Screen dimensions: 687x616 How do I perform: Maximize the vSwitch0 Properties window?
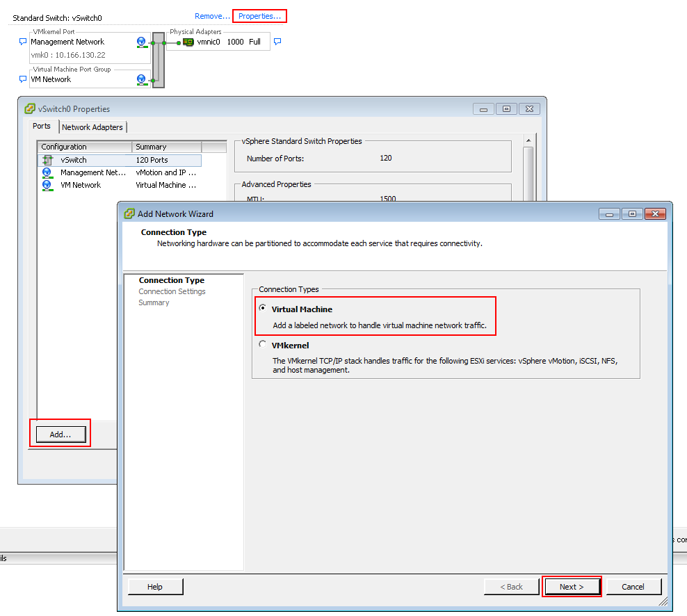coord(506,109)
